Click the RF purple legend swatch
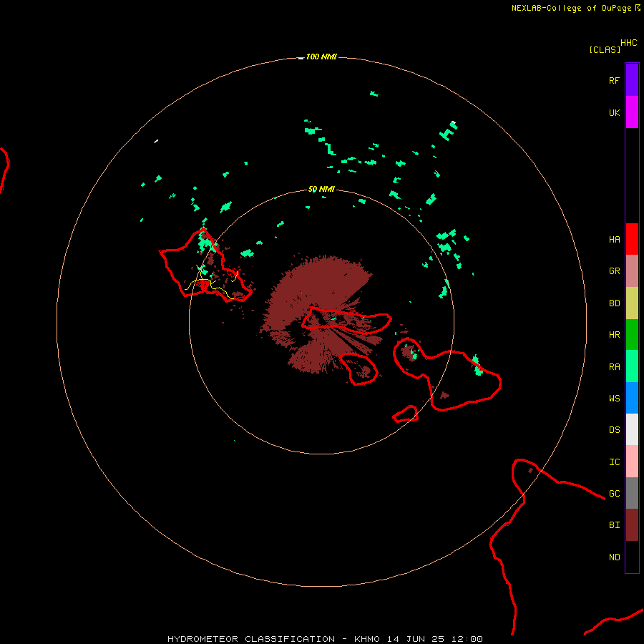Screen dimensions: 644x644 click(x=632, y=80)
